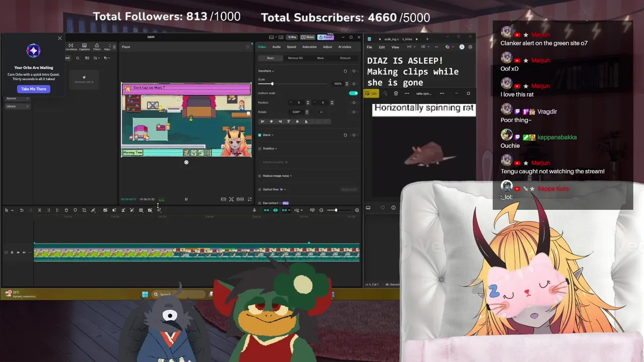Align clip left with the first alignment icon
The image size is (644, 362).
[x=263, y=121]
